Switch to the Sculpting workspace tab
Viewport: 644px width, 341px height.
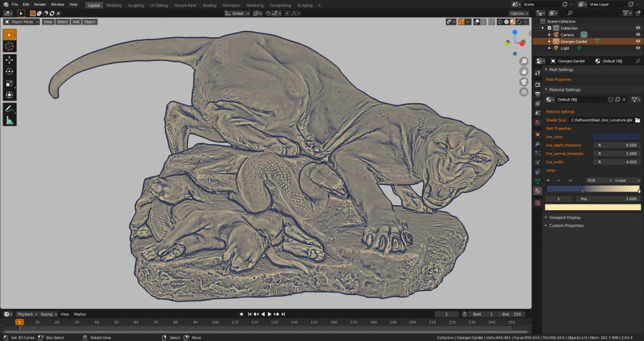pyautogui.click(x=135, y=5)
